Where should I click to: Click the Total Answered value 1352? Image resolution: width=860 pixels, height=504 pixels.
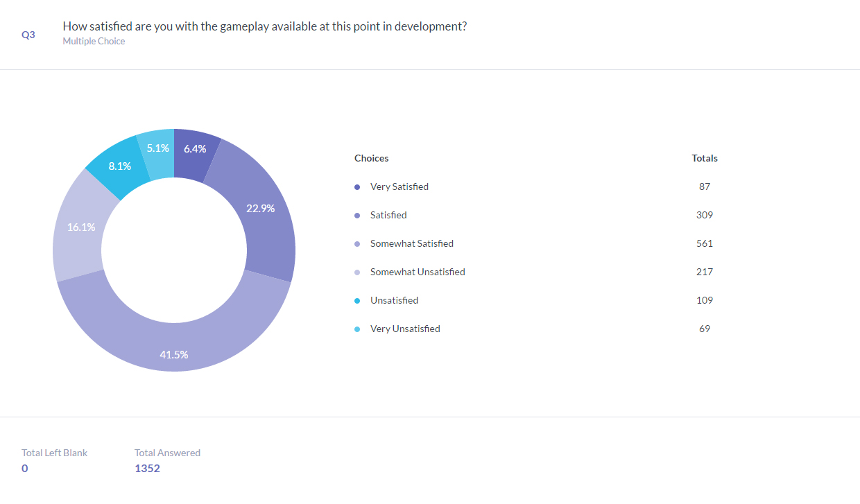point(147,468)
